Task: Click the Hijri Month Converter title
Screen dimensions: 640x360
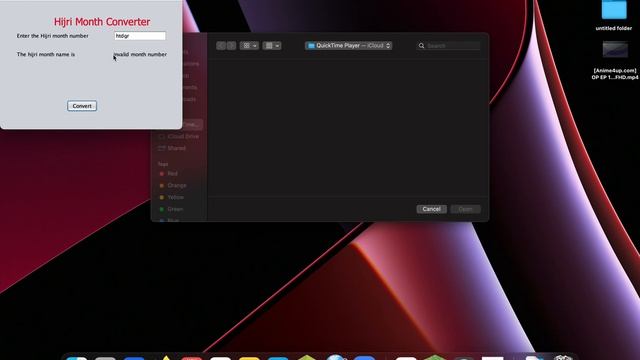Action: pyautogui.click(x=102, y=22)
